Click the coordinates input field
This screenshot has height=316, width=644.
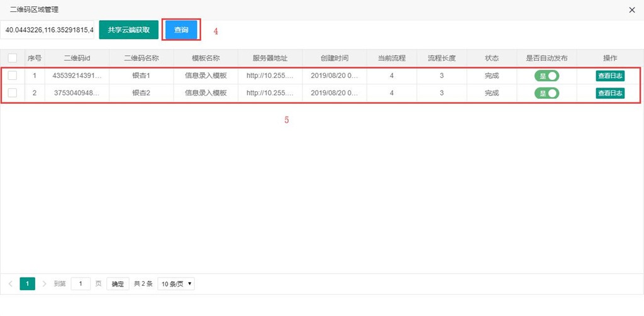tap(48, 30)
